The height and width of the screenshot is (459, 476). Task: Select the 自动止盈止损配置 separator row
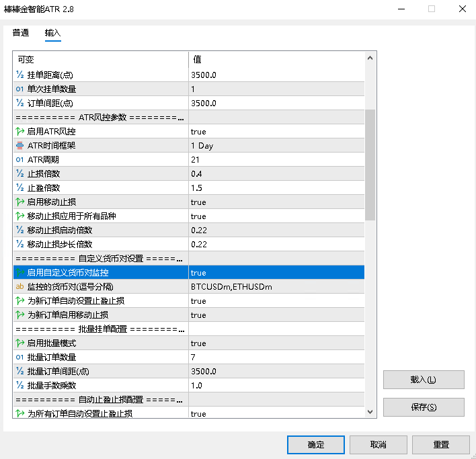(189, 399)
